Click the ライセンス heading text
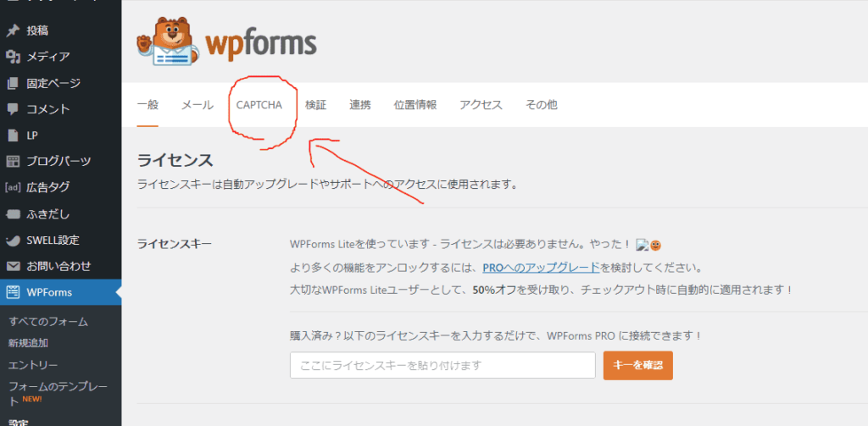 (175, 161)
